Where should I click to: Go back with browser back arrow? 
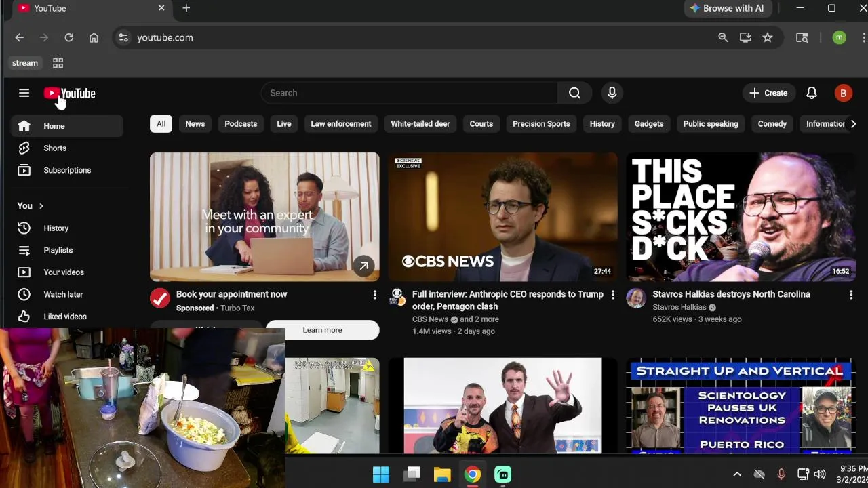19,38
